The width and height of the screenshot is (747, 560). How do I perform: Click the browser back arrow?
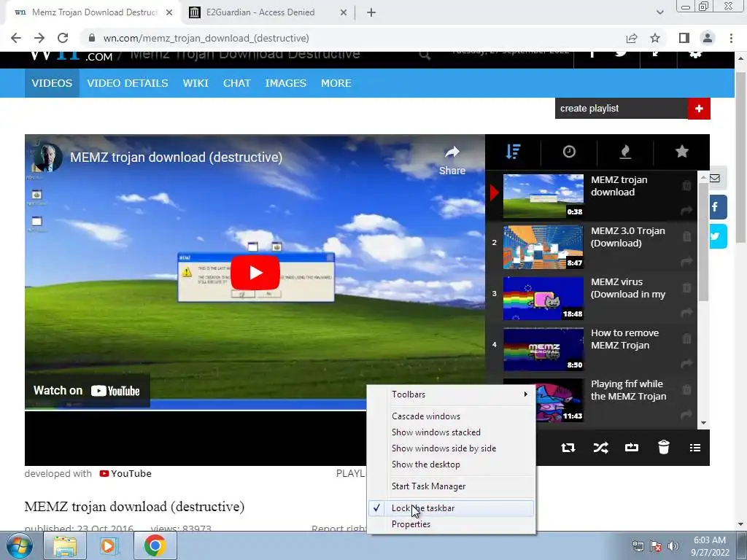[x=16, y=38]
